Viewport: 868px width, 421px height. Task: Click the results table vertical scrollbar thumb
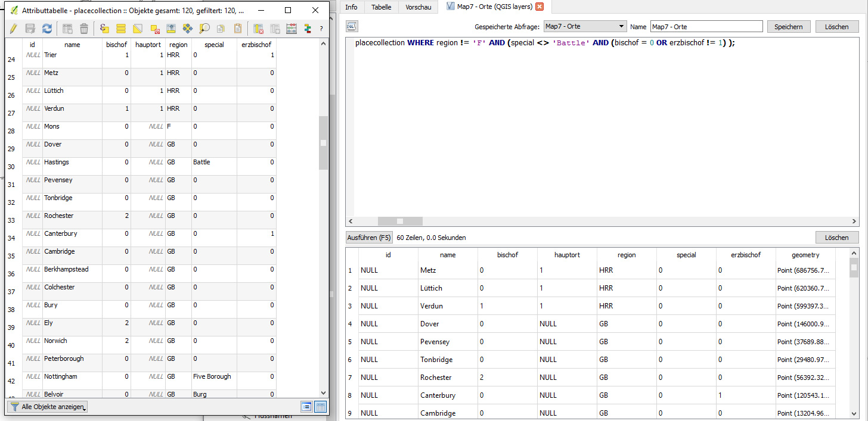click(x=854, y=268)
